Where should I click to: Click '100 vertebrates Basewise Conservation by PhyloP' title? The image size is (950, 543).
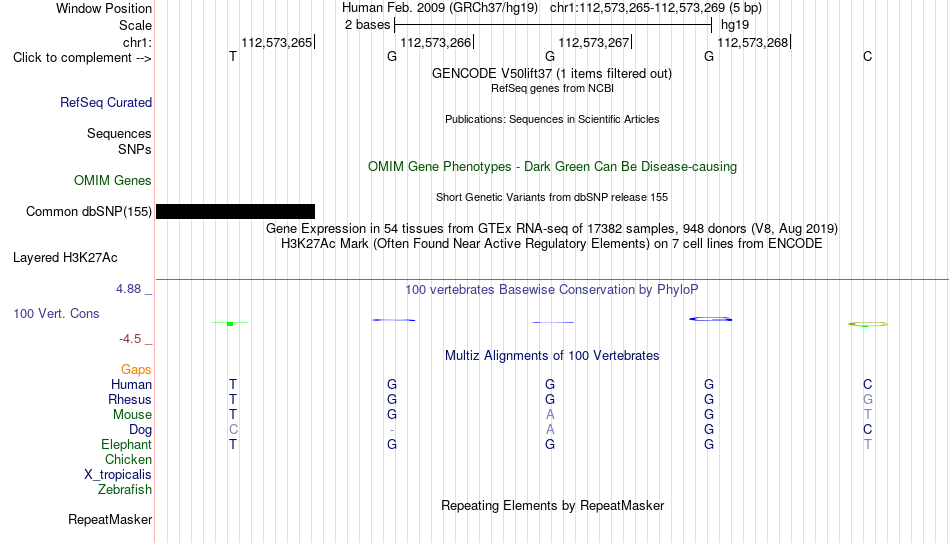(x=552, y=290)
